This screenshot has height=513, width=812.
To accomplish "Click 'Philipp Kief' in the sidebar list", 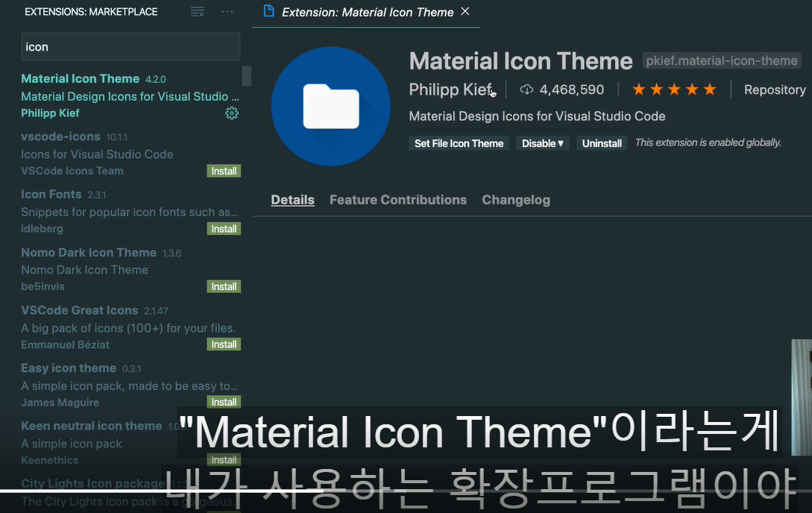I will tap(50, 113).
